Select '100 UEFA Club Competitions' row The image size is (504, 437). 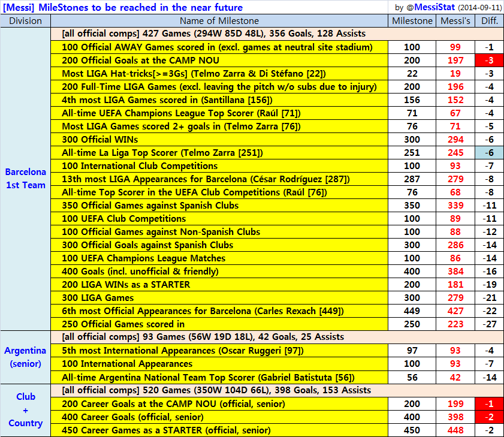pos(219,219)
